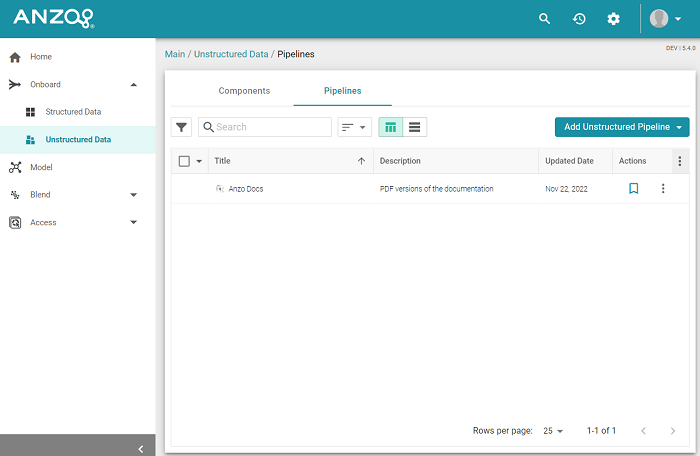The height and width of the screenshot is (456, 700).
Task: Click the Access icon
Action: click(x=15, y=222)
